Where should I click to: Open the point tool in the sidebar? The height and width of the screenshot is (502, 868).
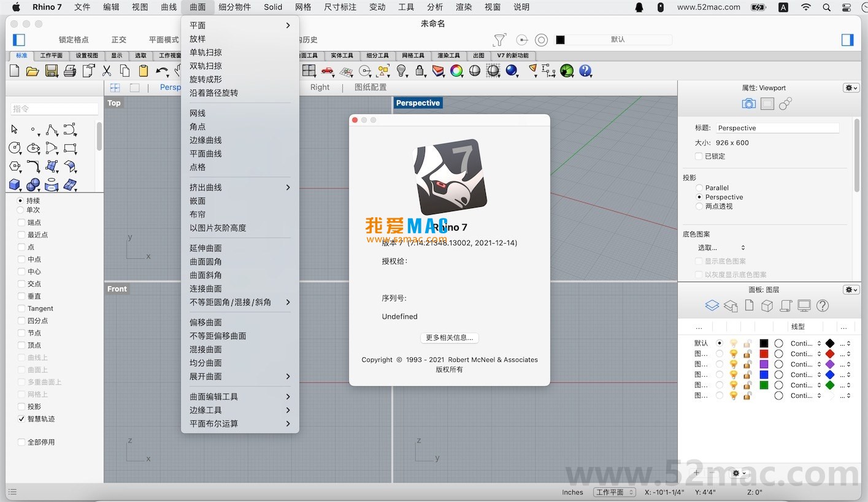tap(33, 129)
